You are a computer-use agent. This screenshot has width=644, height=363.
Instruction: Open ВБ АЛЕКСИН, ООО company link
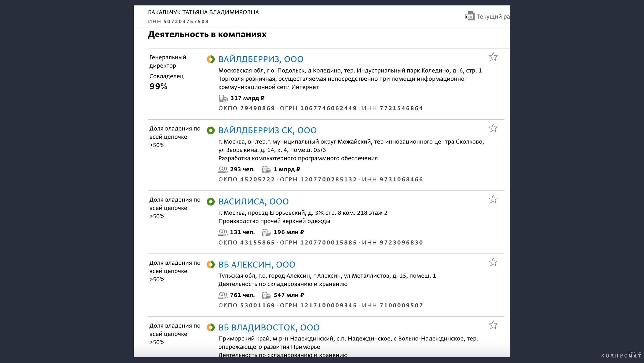257,265
